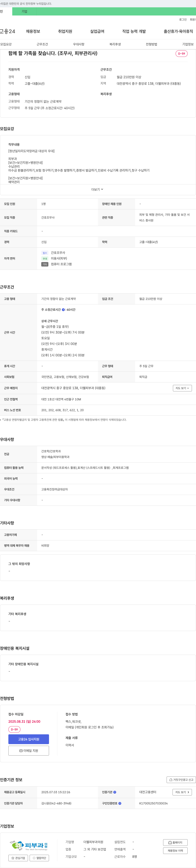This screenshot has height=868, width=196.
Task: Click the 기타 컴퓨터 프로그램 entry
Action: [56, 264]
